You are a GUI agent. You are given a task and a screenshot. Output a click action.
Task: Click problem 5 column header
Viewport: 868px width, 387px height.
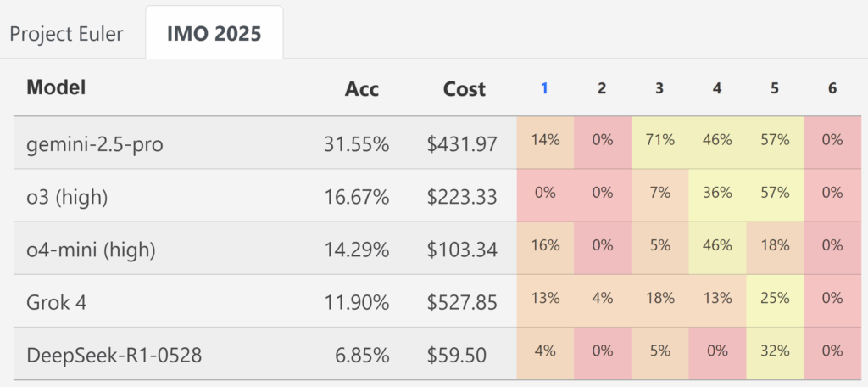[775, 88]
